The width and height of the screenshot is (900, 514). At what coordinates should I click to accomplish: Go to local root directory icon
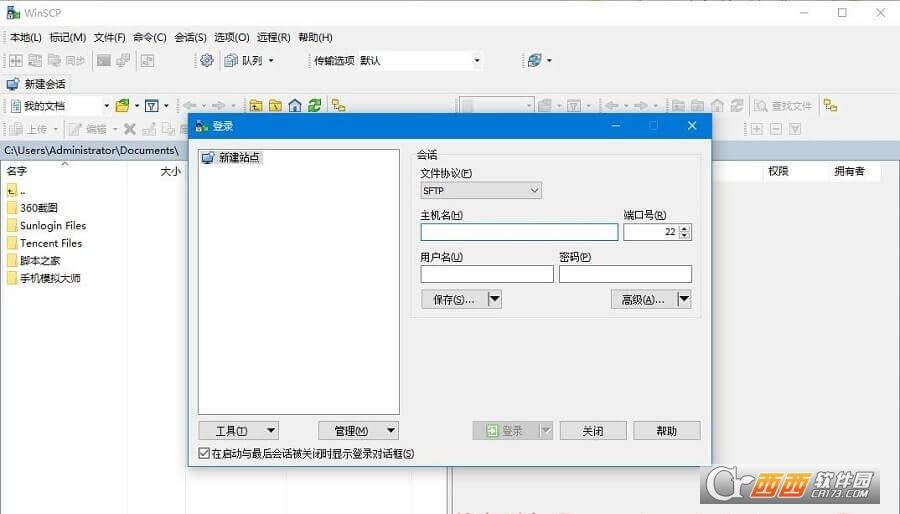[276, 106]
